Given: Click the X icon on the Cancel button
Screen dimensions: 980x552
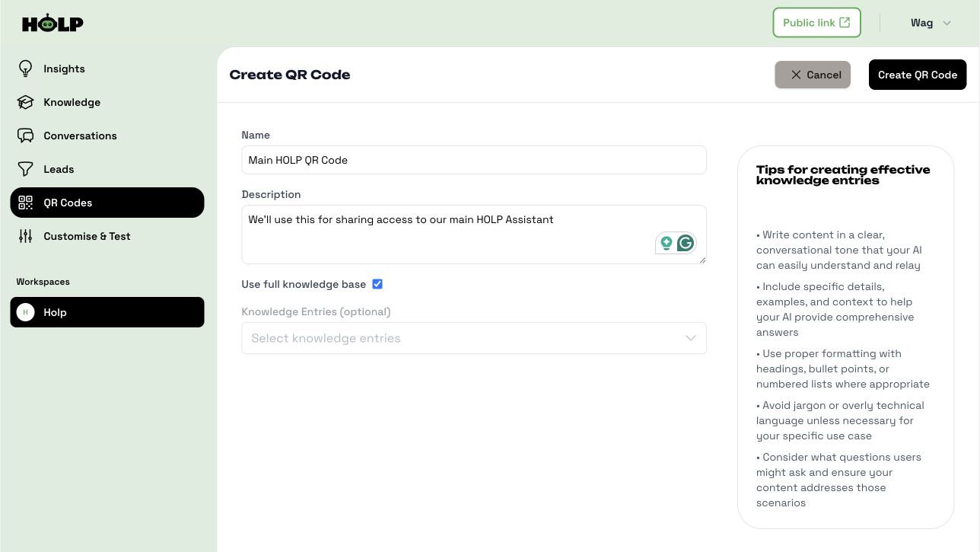Looking at the screenshot, I should coord(796,75).
